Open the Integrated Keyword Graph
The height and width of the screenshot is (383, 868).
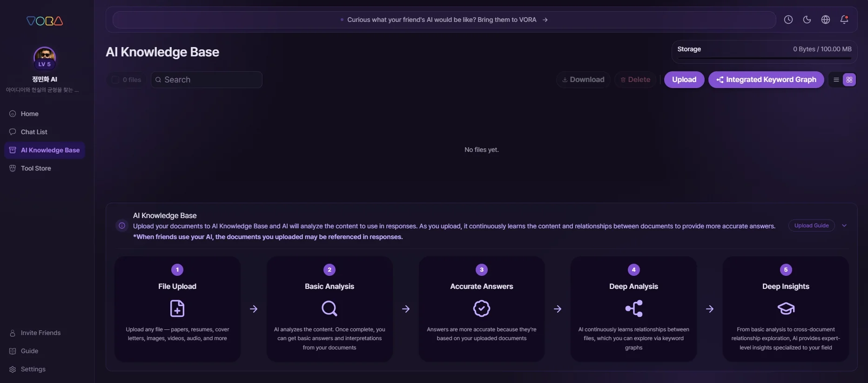[x=766, y=80]
